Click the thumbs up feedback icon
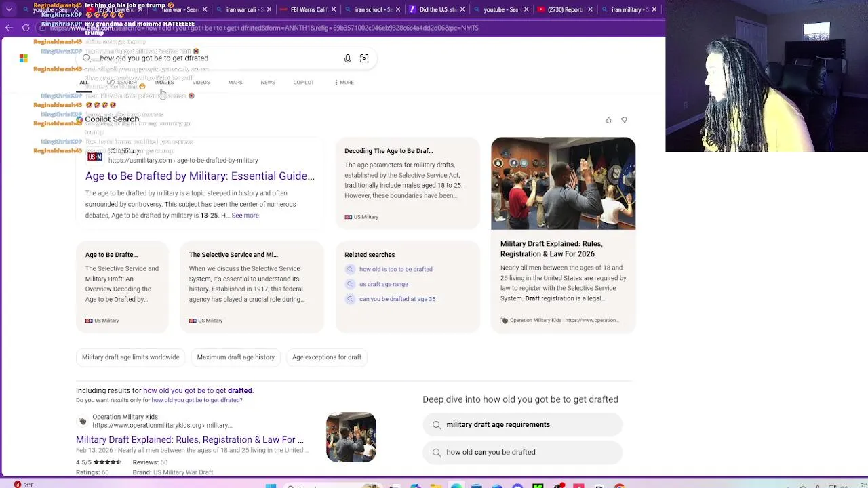 coord(608,120)
